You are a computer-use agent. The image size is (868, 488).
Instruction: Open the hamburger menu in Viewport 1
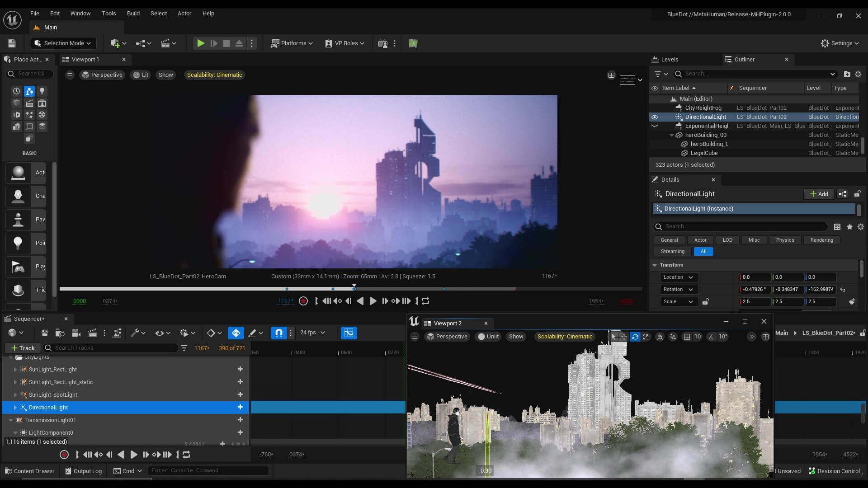click(70, 75)
